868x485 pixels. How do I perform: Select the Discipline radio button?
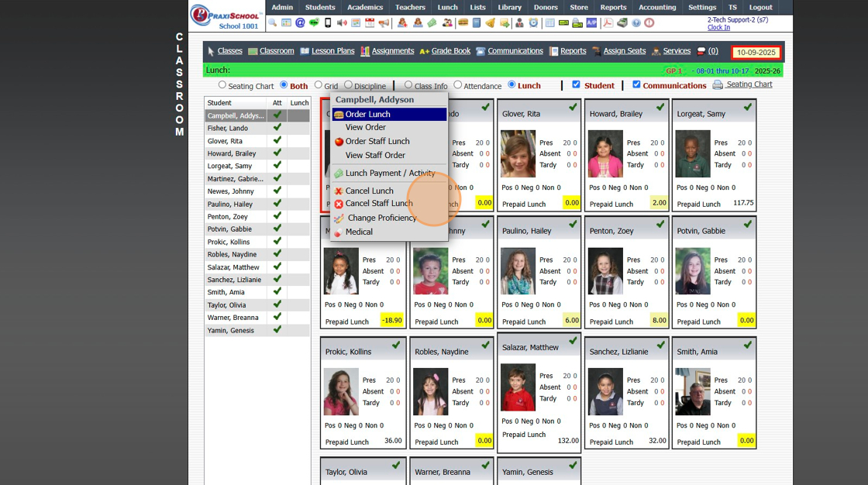pos(348,84)
